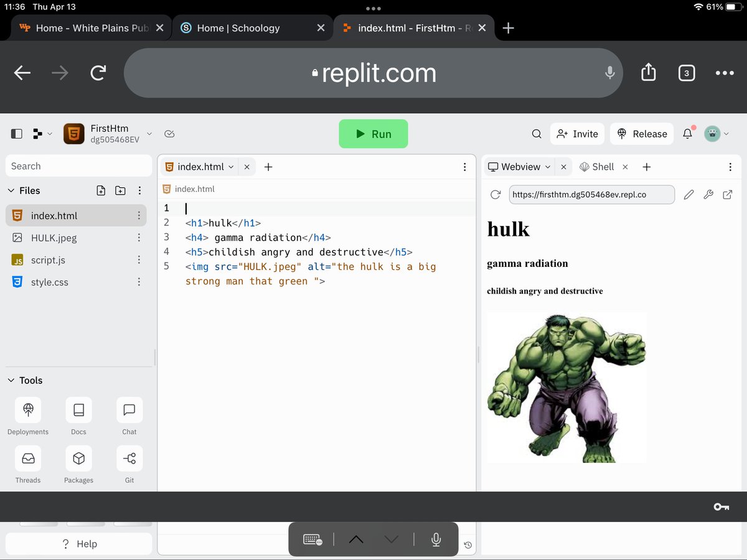Screen dimensions: 747x560
Task: Reload the webview preview
Action: coord(496,195)
